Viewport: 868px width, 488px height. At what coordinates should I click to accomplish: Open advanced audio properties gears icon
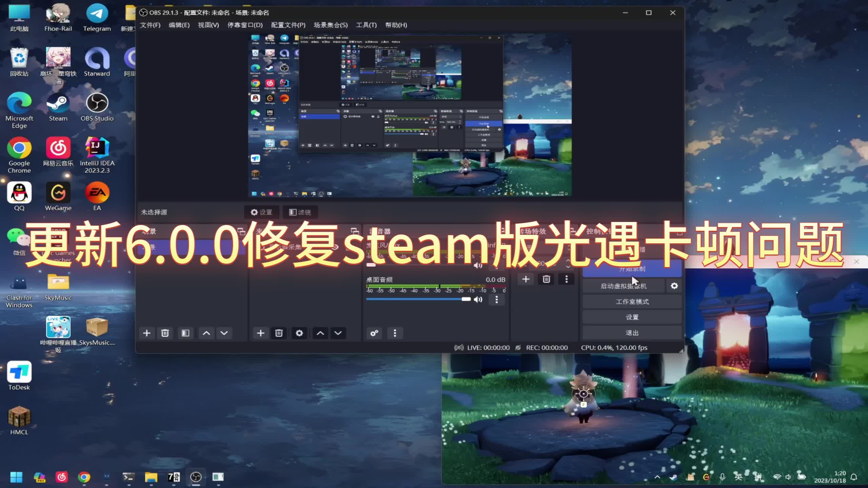(374, 333)
